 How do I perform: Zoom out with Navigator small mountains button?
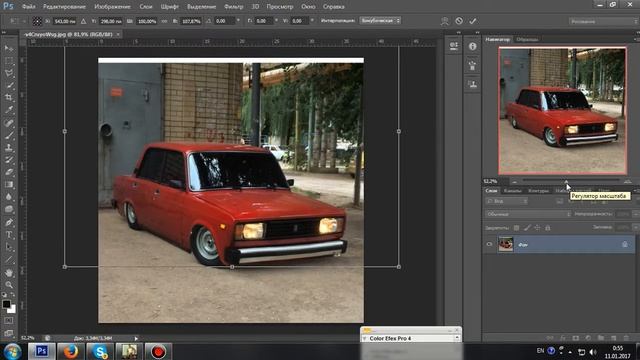[514, 181]
